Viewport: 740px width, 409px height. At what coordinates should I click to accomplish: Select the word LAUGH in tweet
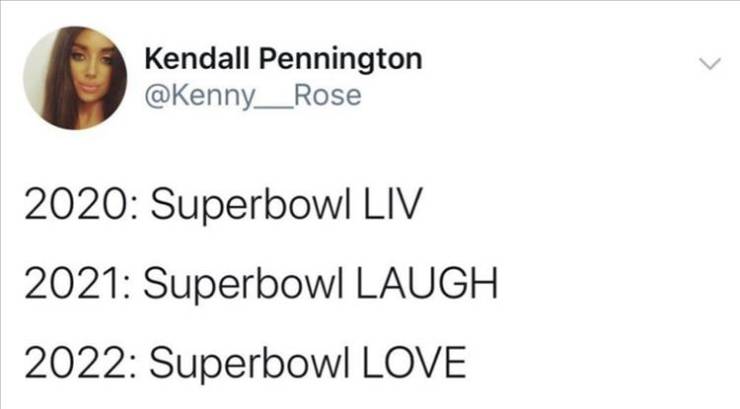(x=427, y=283)
